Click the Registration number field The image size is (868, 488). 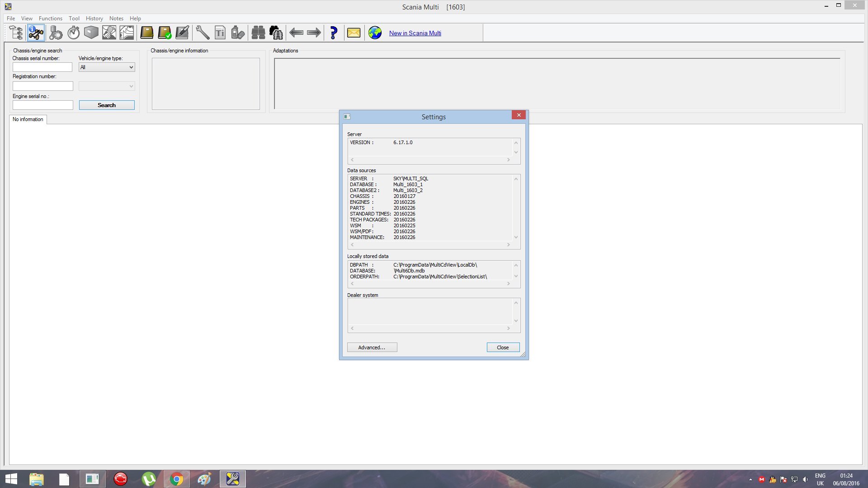pos(42,86)
